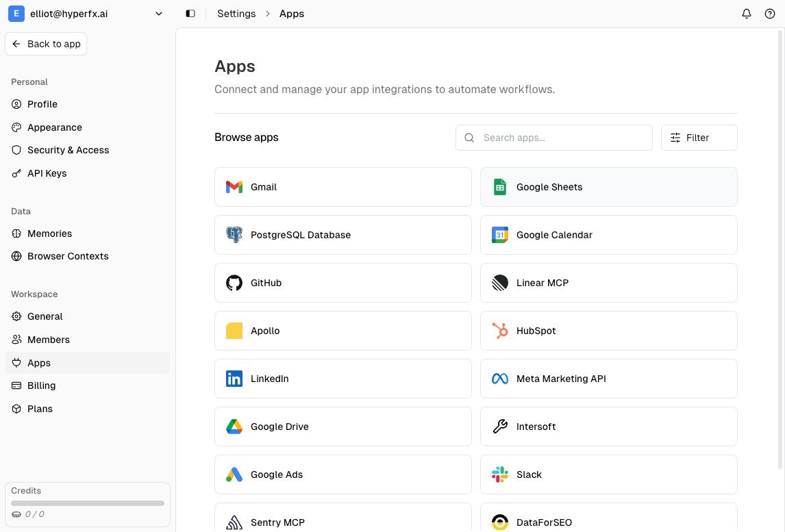
Task: Click the Google Ads logo icon
Action: (x=234, y=474)
